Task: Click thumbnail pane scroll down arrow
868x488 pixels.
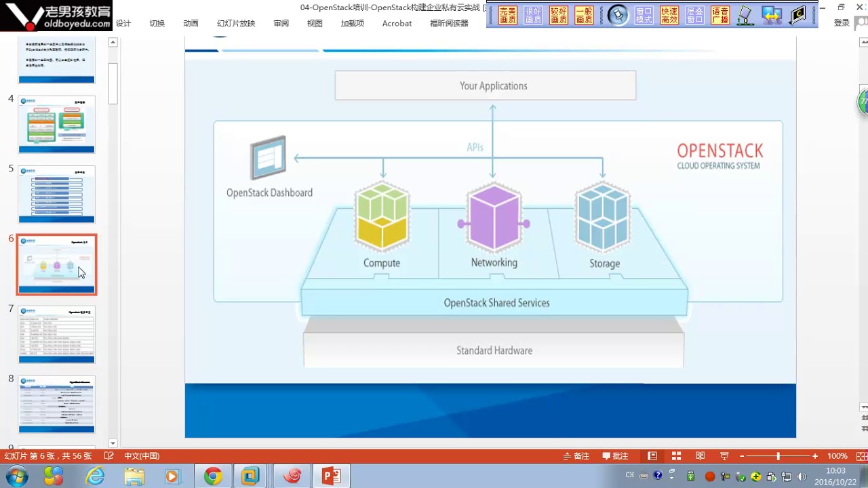Action: pos(113,443)
